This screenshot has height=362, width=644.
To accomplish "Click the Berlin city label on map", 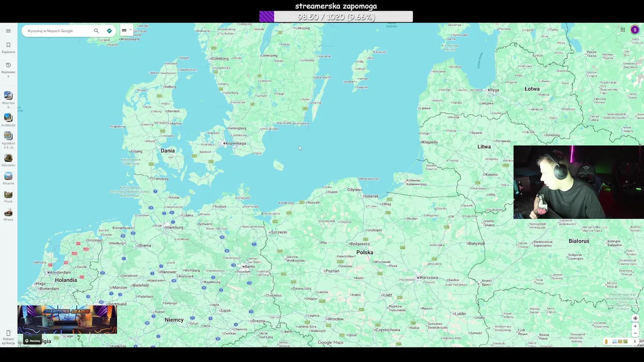I will click(x=250, y=266).
